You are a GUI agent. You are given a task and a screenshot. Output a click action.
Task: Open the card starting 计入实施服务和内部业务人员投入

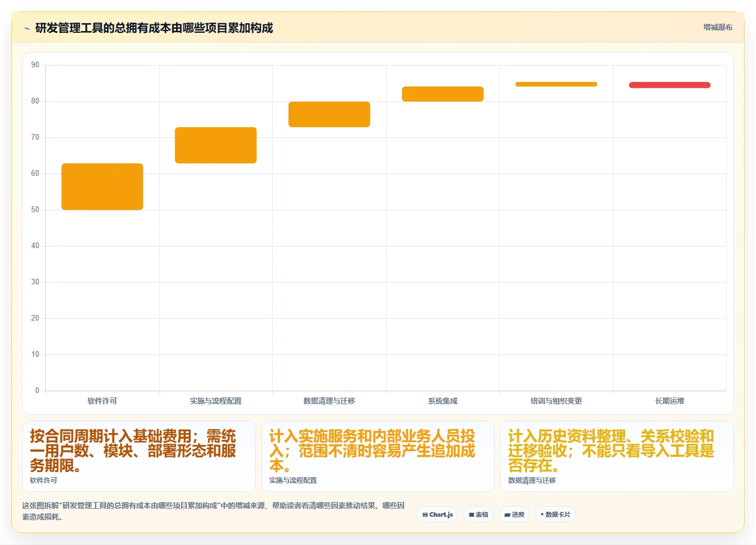pos(377,456)
